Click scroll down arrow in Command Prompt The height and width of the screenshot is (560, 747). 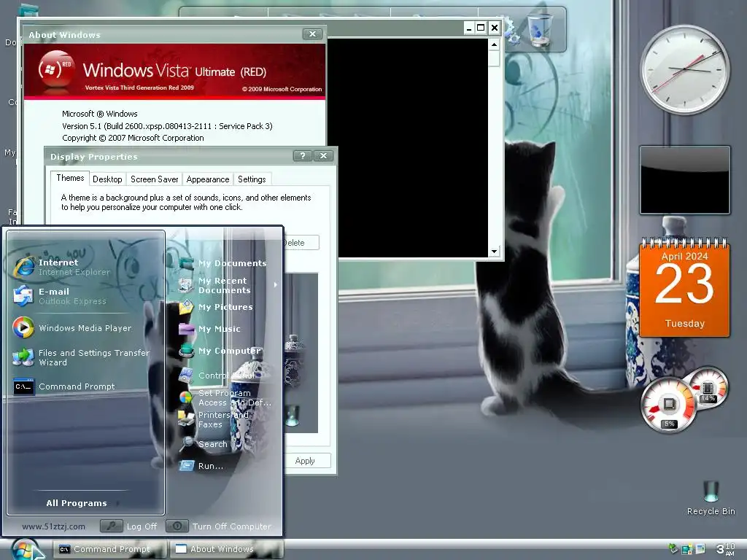click(494, 251)
